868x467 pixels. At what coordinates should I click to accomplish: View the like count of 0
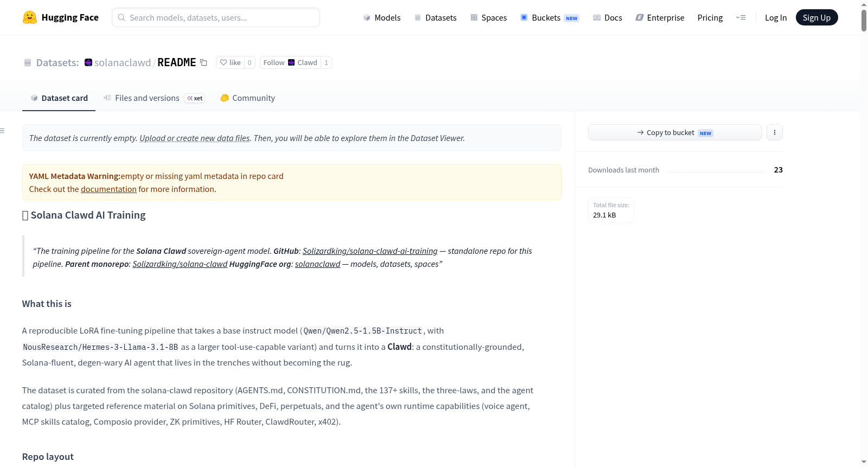coord(250,62)
